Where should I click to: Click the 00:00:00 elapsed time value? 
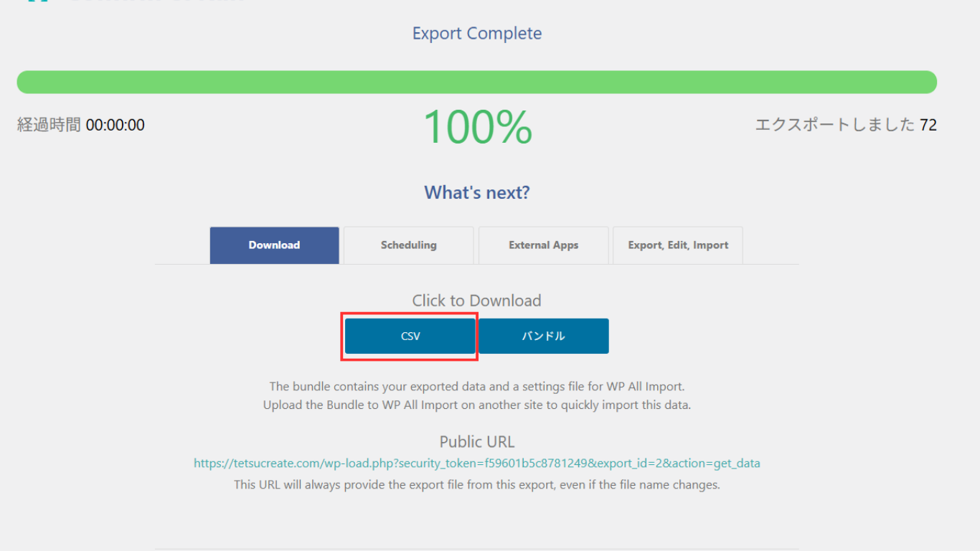pyautogui.click(x=115, y=126)
